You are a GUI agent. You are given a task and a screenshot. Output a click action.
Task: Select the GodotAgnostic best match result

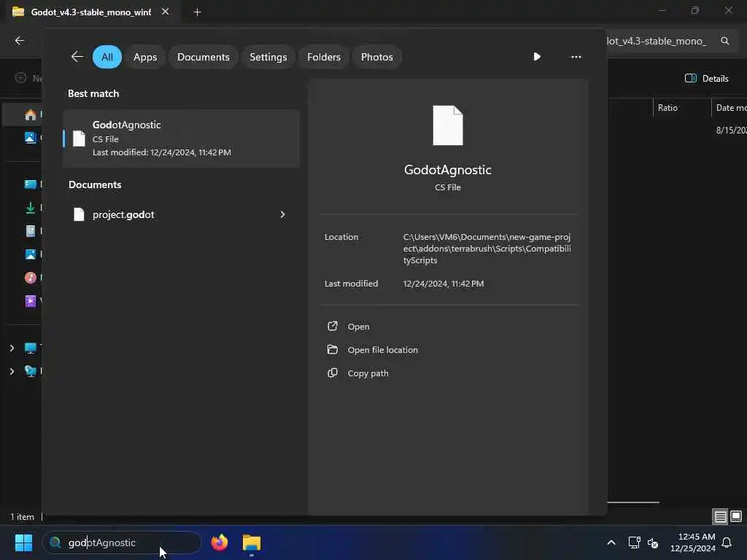[x=181, y=138]
